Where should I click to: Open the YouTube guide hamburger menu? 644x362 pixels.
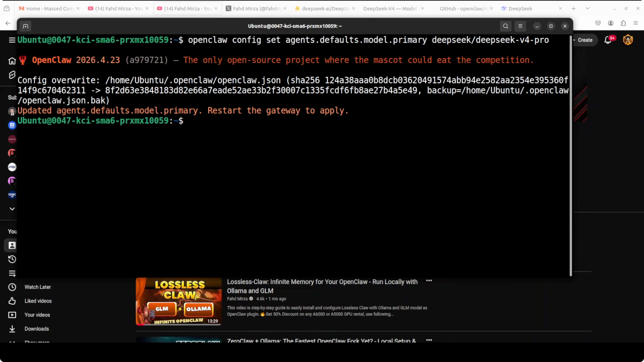12,40
